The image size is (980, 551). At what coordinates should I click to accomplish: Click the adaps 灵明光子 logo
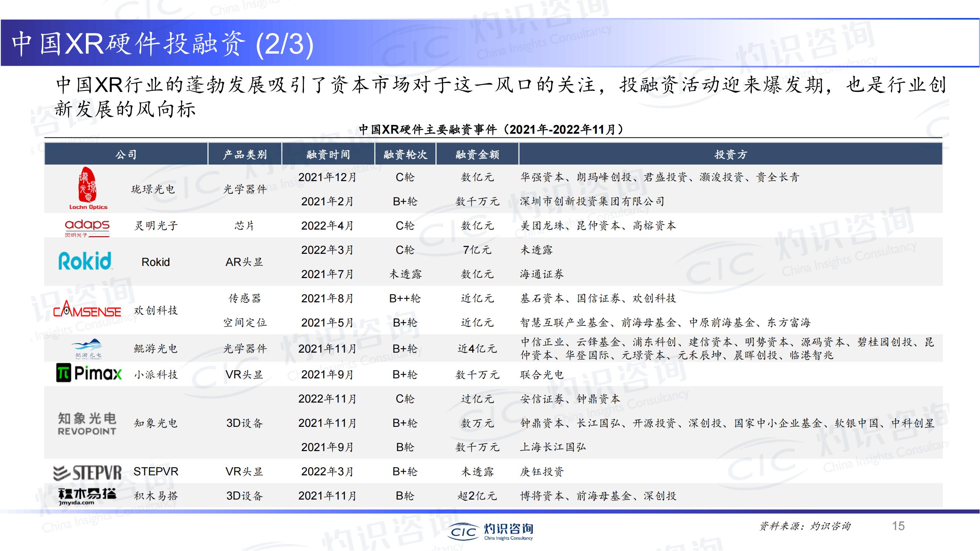pyautogui.click(x=87, y=228)
